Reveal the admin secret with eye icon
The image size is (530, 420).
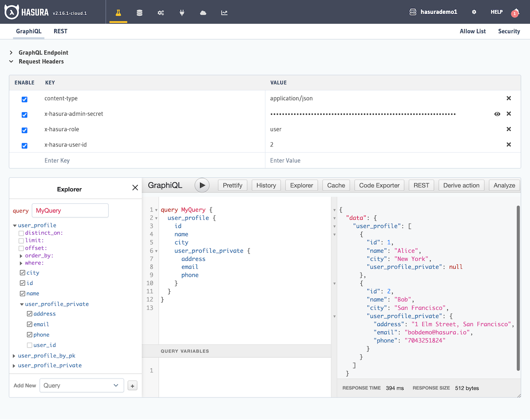point(497,114)
